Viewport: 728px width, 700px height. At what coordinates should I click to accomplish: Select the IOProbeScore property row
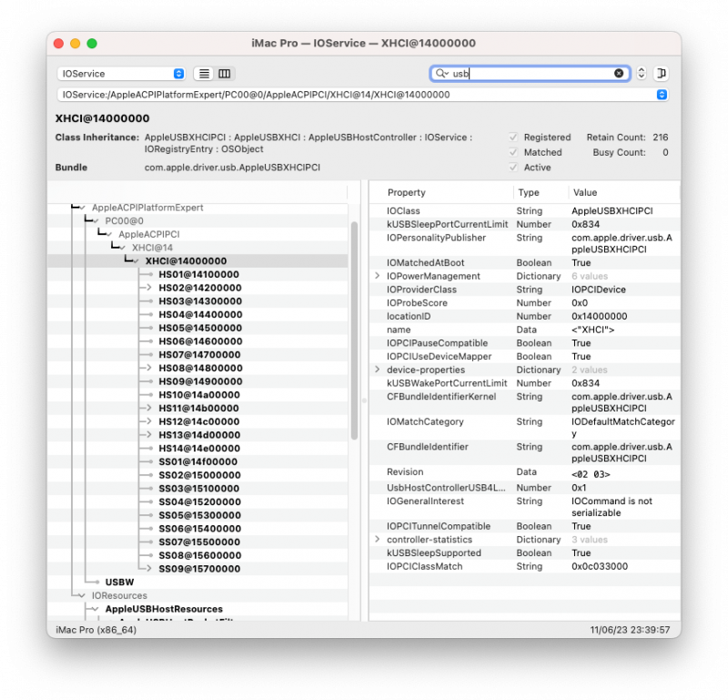point(525,303)
